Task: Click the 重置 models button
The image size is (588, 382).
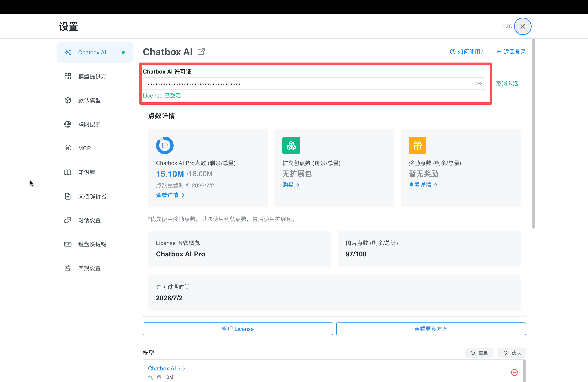Action: 479,353
